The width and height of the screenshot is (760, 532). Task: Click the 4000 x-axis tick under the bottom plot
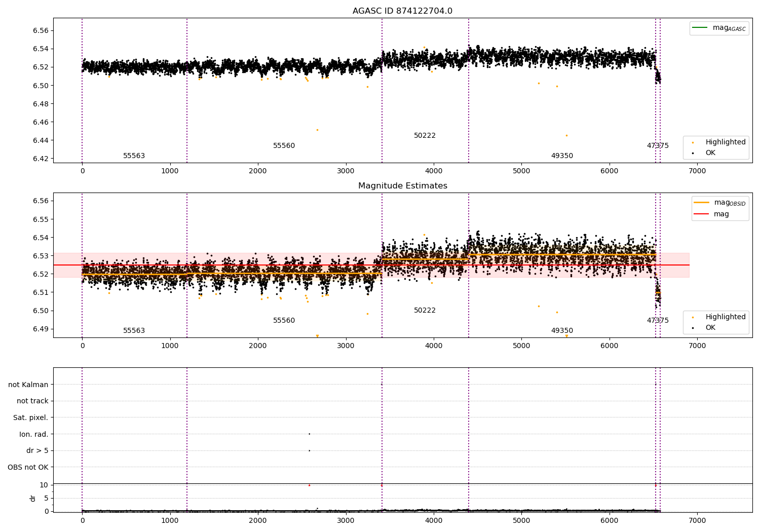click(x=434, y=521)
